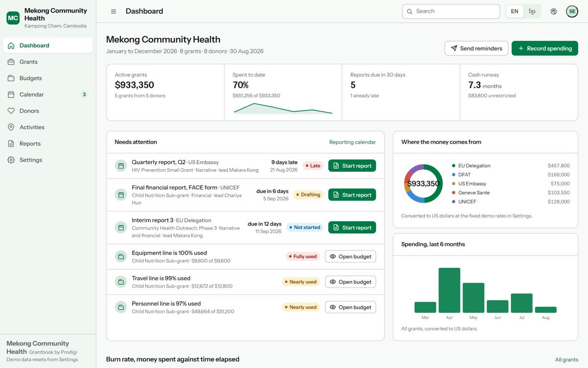Image resolution: width=588 pixels, height=368 pixels.
Task: Click the donut chart showing $933,350
Action: point(423,184)
